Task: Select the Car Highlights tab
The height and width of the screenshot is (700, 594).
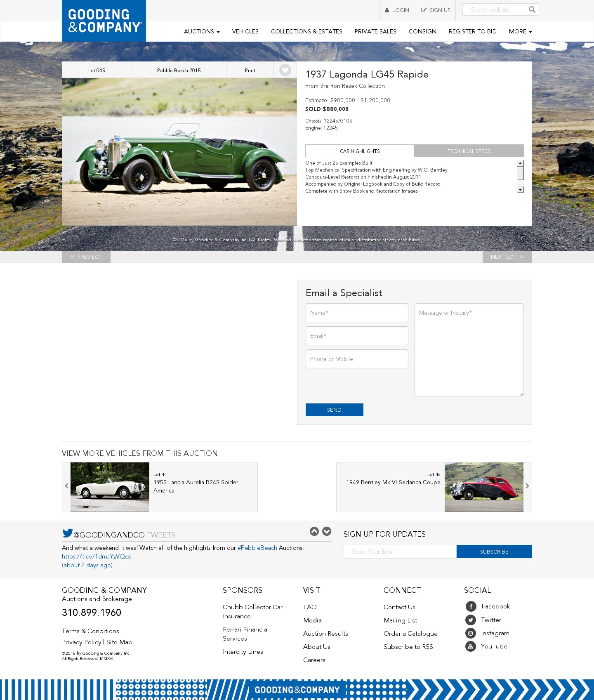Action: click(x=360, y=151)
